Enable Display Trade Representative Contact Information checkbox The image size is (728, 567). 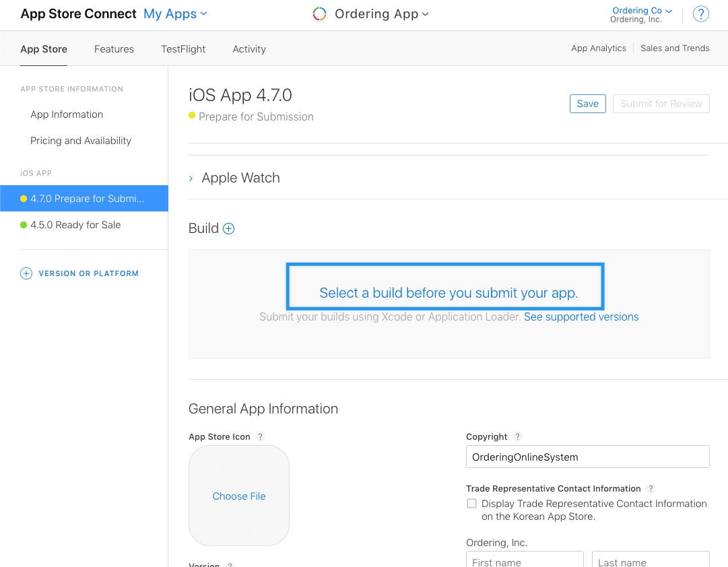(x=471, y=504)
